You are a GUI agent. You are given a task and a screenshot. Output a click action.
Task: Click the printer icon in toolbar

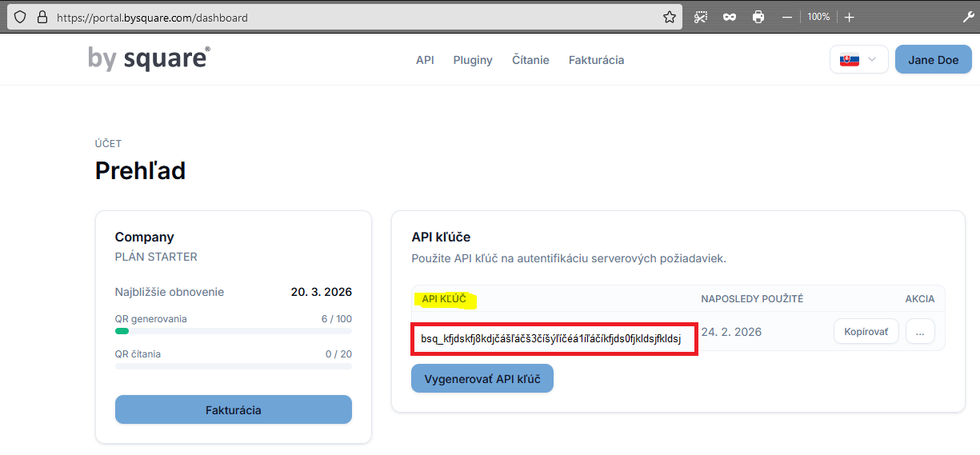point(758,17)
